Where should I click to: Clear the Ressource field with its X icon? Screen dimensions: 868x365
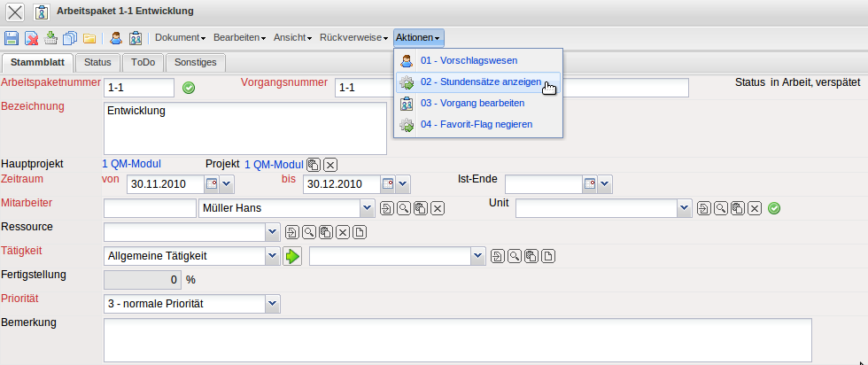[344, 232]
